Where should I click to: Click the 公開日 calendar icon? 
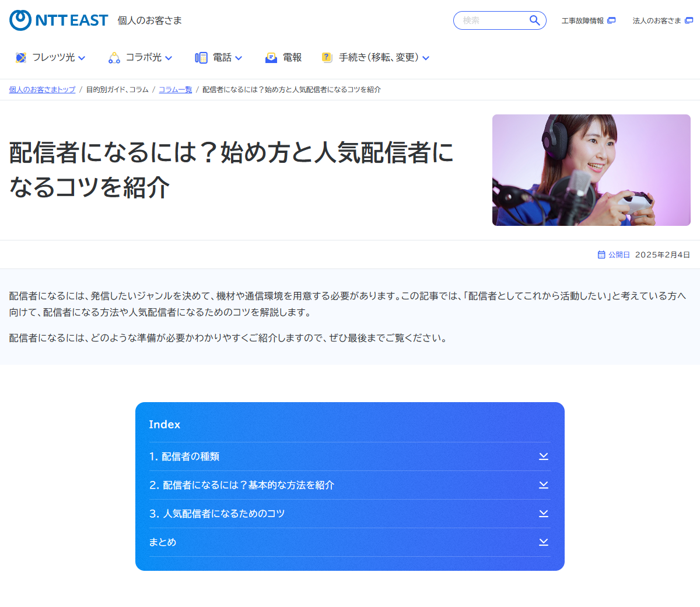(601, 254)
